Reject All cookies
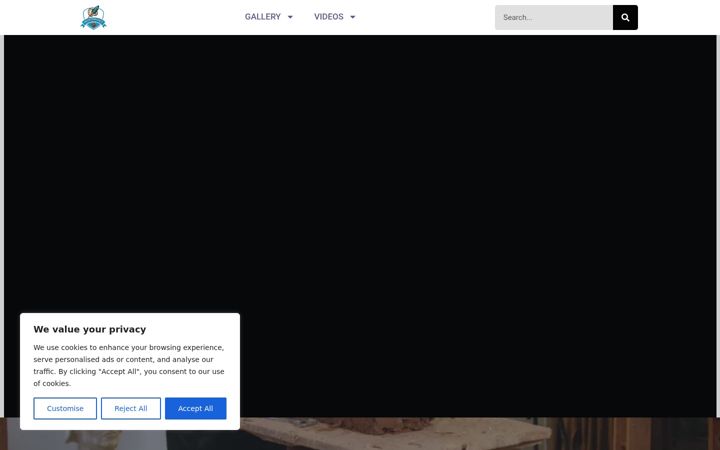Image resolution: width=720 pixels, height=450 pixels. tap(131, 408)
